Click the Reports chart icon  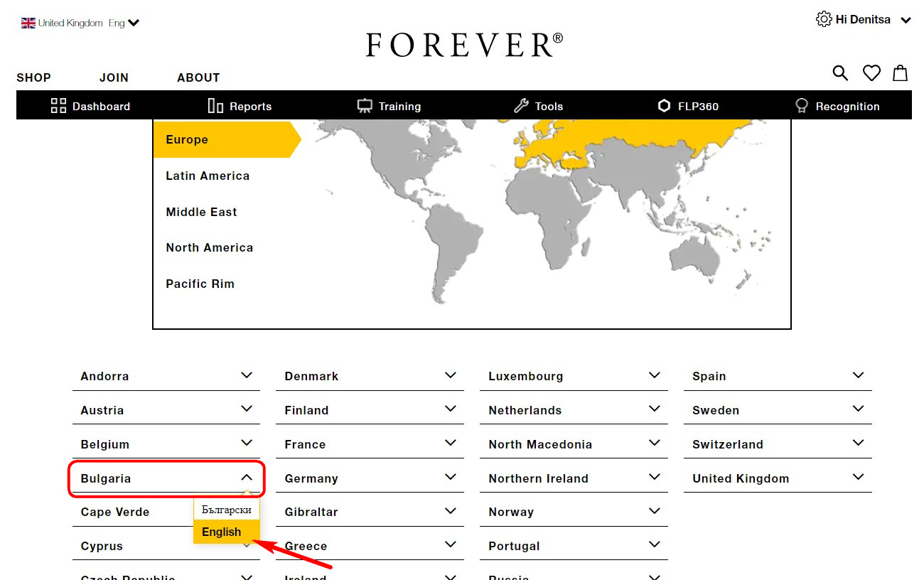tap(215, 106)
